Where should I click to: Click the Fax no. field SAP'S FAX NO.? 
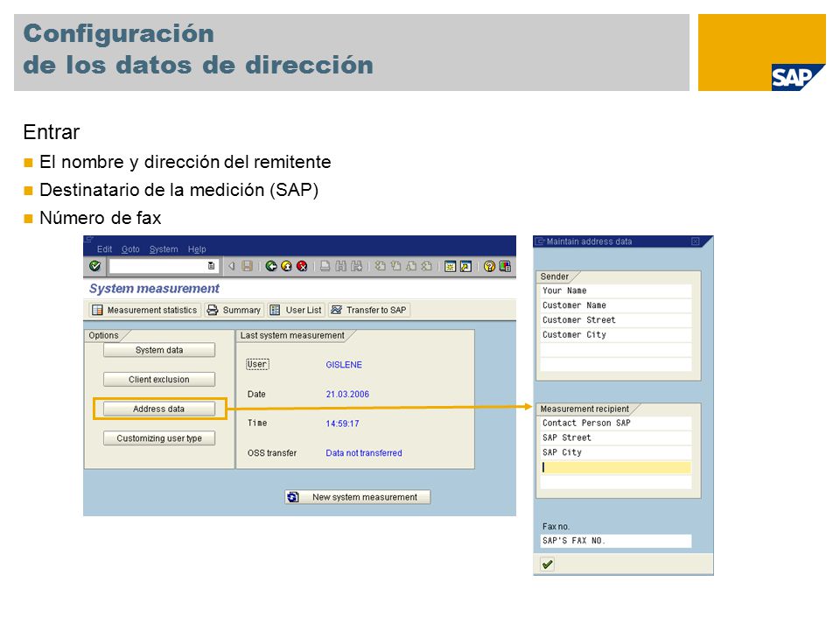pos(616,541)
